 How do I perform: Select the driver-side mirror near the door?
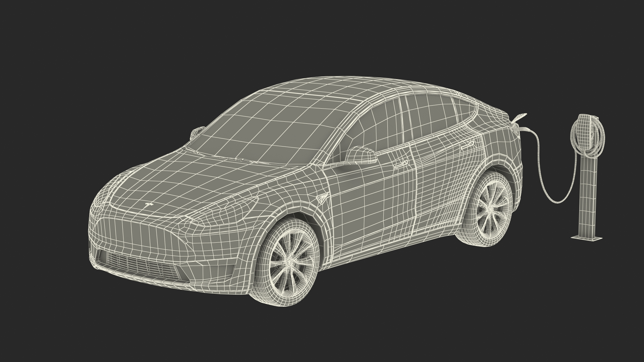(362, 155)
